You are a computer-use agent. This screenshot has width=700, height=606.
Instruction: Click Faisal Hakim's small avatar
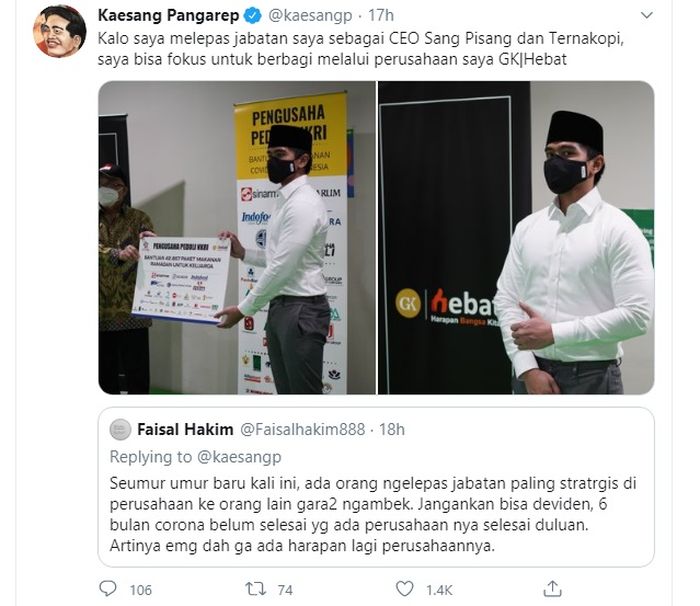pos(120,430)
